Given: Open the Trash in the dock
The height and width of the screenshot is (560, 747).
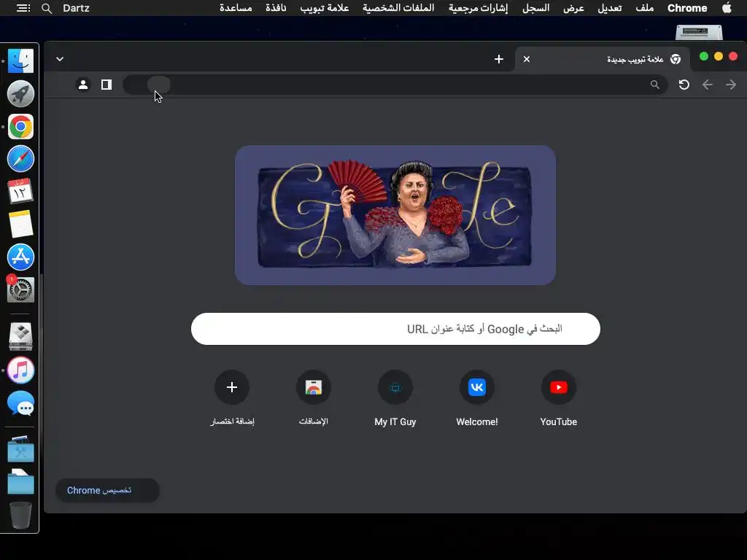Looking at the screenshot, I should 20,516.
